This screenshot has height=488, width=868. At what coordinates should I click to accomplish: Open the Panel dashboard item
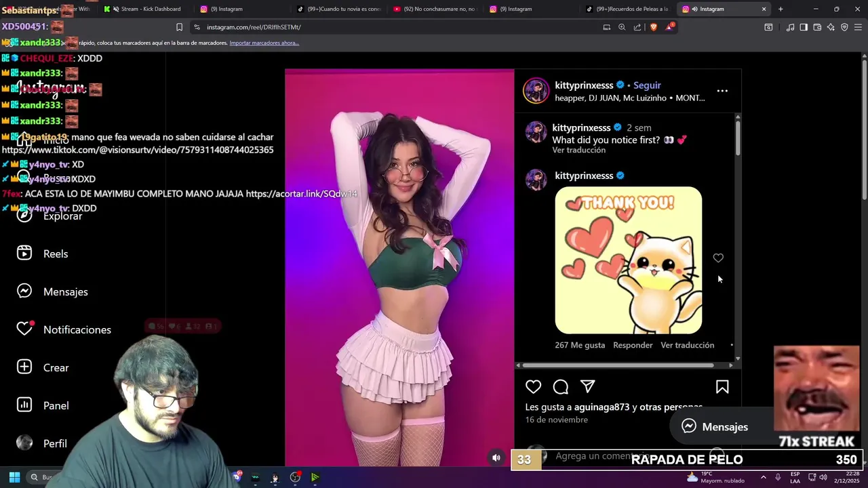coord(43,405)
